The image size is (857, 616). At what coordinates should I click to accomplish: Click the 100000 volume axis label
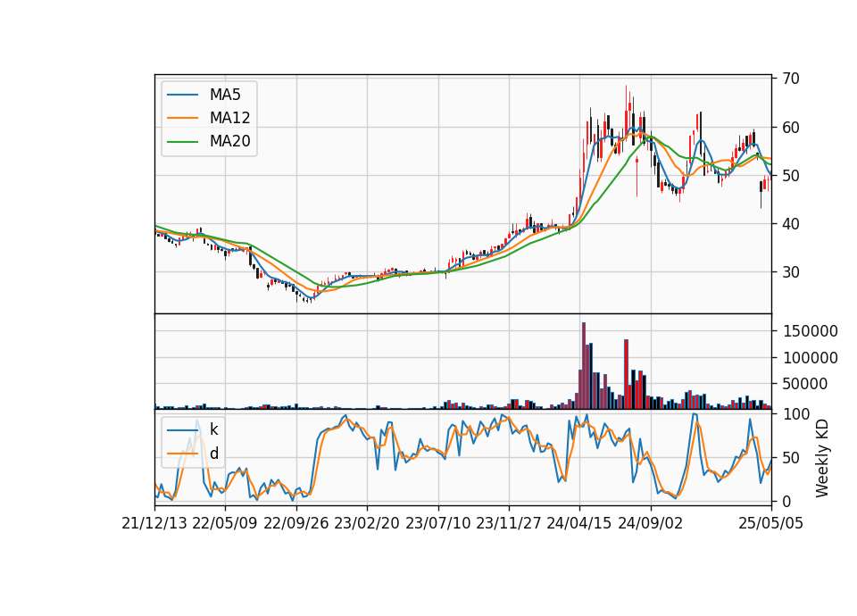click(811, 358)
